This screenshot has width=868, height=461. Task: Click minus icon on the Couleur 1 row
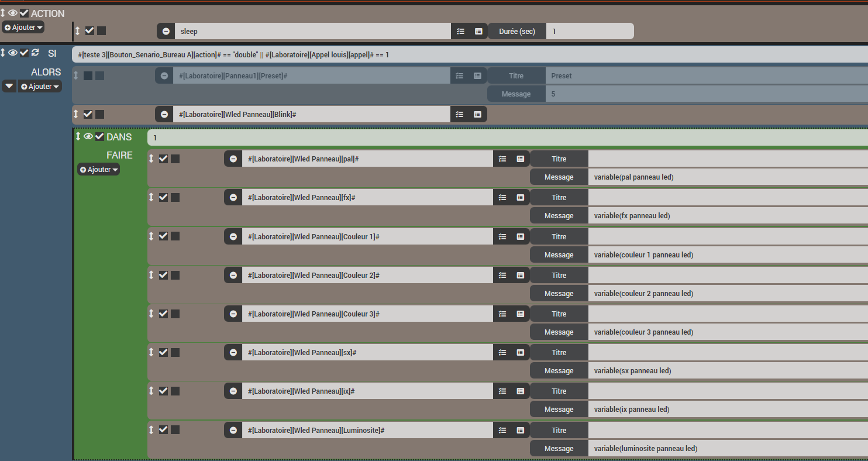pyautogui.click(x=233, y=237)
